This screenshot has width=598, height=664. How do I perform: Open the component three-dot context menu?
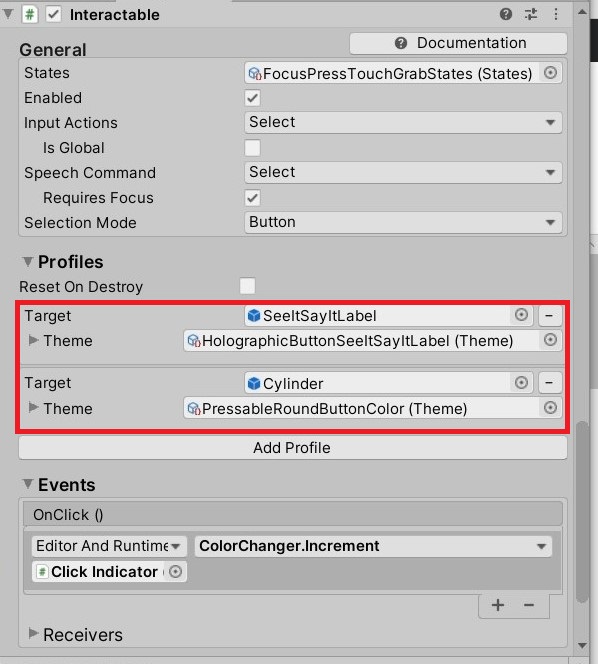(556, 14)
